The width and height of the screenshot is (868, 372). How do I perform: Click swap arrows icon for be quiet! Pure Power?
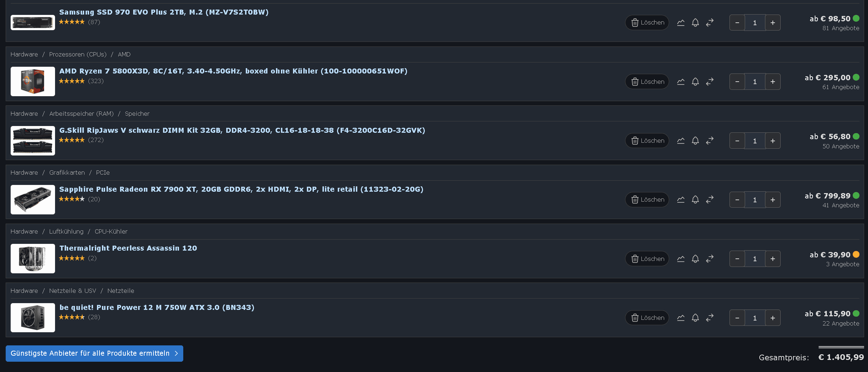click(x=710, y=318)
